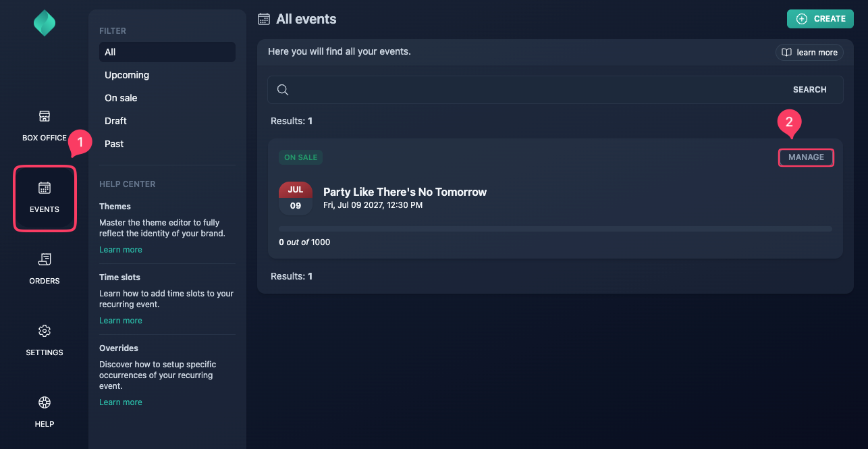This screenshot has width=868, height=449.
Task: Click the SEARCH button
Action: pos(809,90)
